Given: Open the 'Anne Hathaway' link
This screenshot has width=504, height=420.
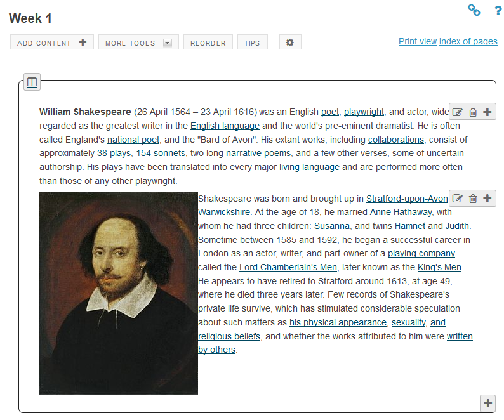Looking at the screenshot, I should click(x=401, y=212).
